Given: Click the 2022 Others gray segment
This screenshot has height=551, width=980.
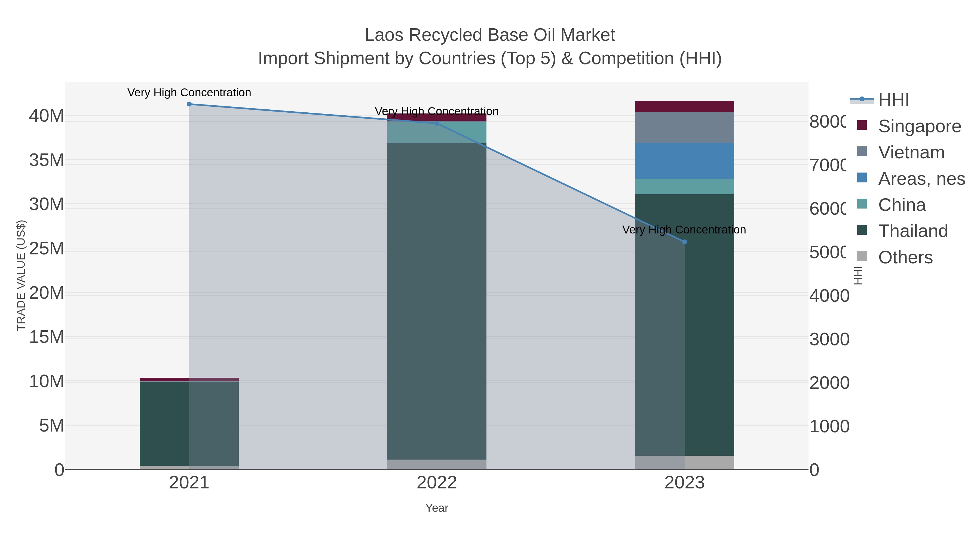Looking at the screenshot, I should [437, 464].
